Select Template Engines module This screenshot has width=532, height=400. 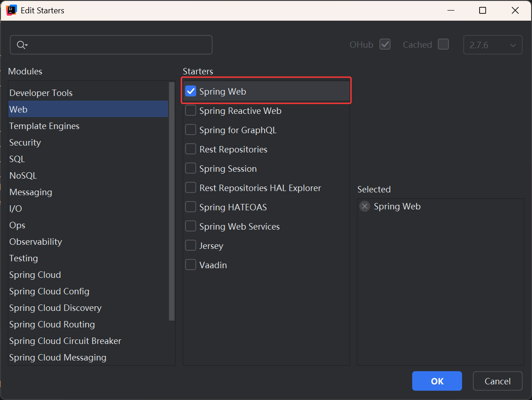pos(88,126)
